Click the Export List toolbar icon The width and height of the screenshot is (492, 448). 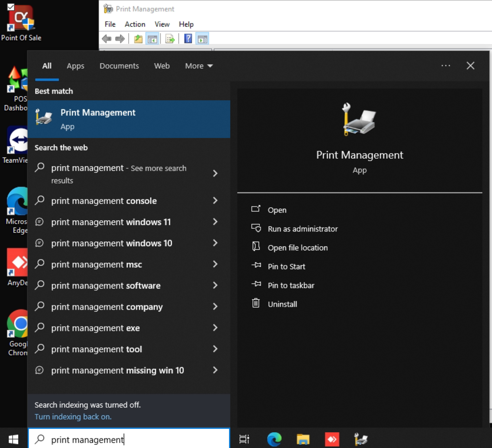click(170, 39)
